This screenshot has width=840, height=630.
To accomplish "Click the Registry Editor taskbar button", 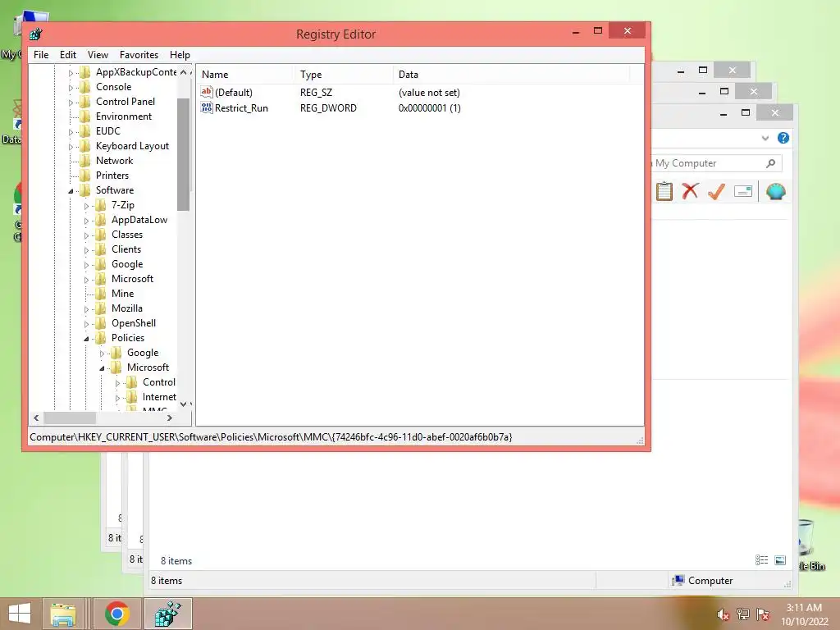I will [168, 614].
